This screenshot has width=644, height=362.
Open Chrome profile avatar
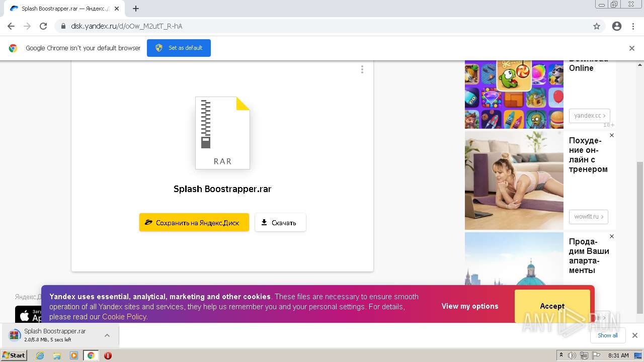tap(617, 26)
